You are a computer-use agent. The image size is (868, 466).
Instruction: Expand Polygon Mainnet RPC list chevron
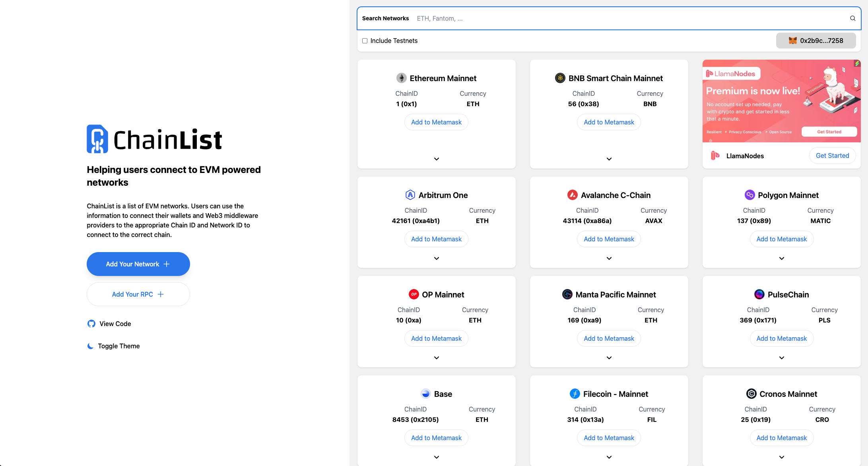[x=781, y=258]
